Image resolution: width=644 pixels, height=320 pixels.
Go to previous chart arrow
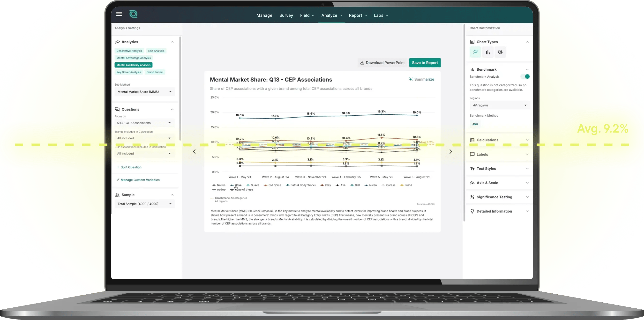point(194,151)
